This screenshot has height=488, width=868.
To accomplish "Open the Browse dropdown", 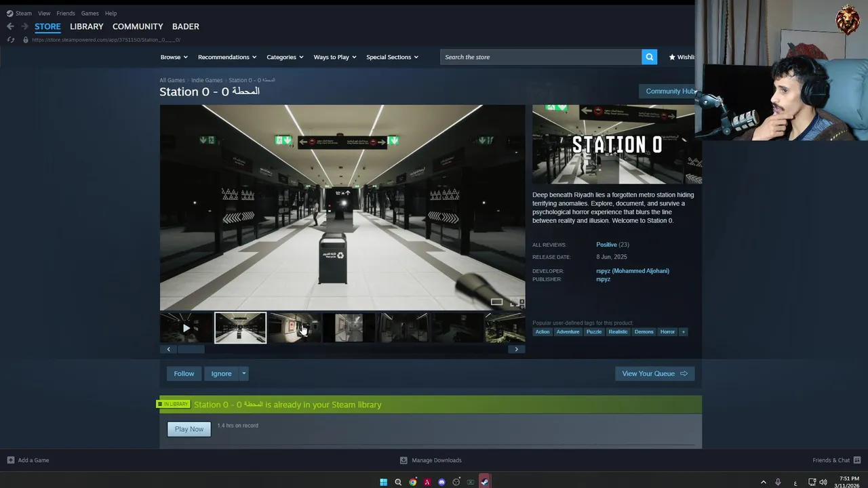I will coord(174,57).
